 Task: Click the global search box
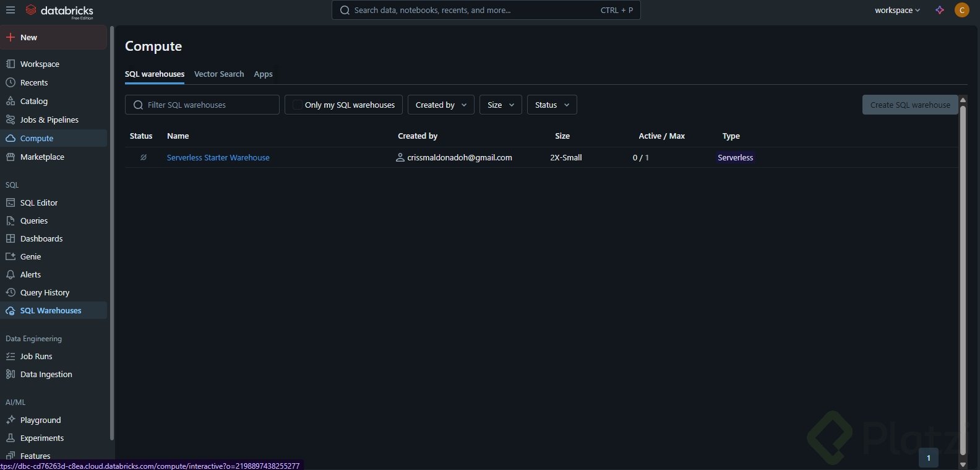point(486,11)
